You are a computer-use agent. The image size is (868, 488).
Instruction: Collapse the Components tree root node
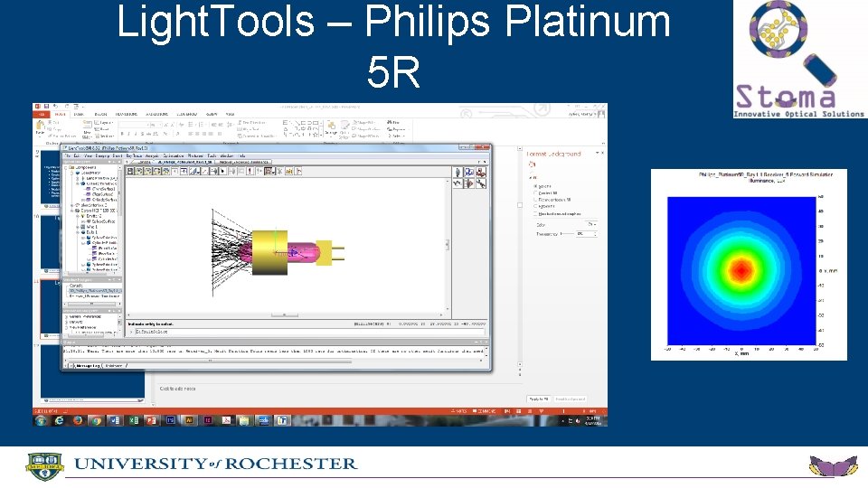coord(66,167)
